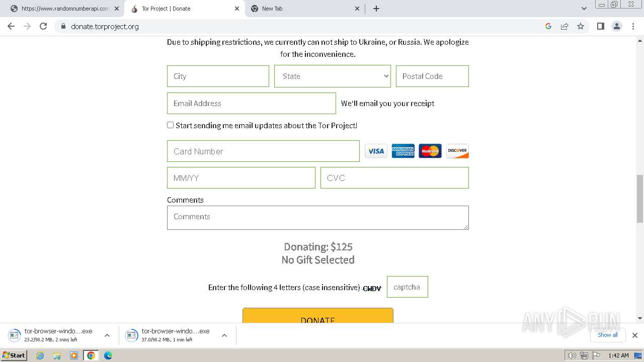Open File Explorer from taskbar
Viewport: 644px width, 362px height.
57,355
